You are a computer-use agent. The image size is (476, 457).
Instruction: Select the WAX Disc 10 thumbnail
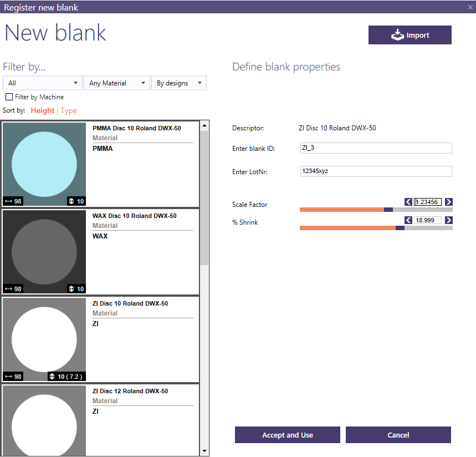(44, 252)
